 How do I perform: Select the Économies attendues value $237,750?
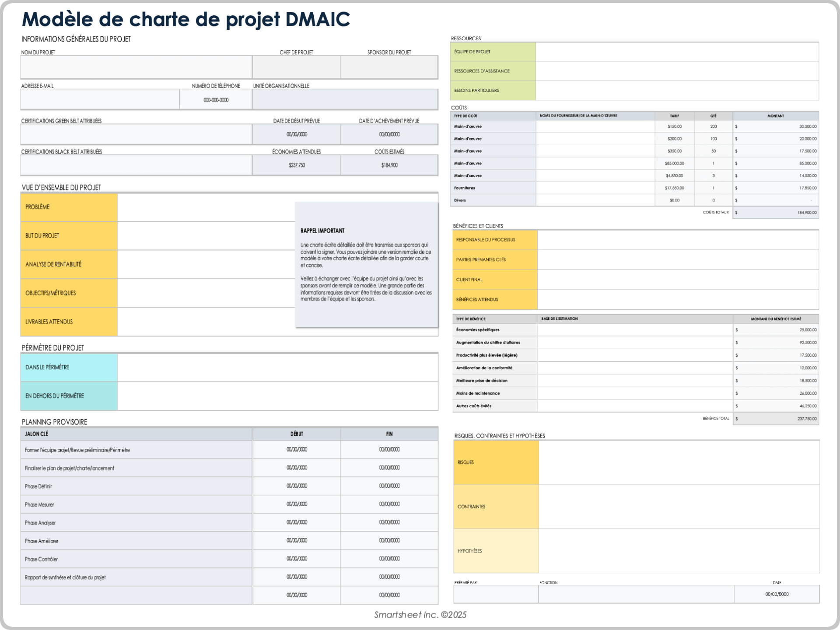(297, 165)
